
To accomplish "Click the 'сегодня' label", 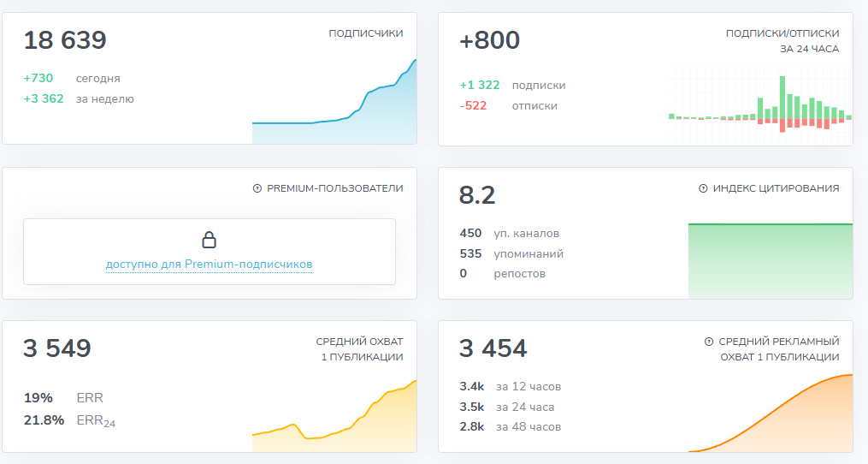I will [98, 79].
